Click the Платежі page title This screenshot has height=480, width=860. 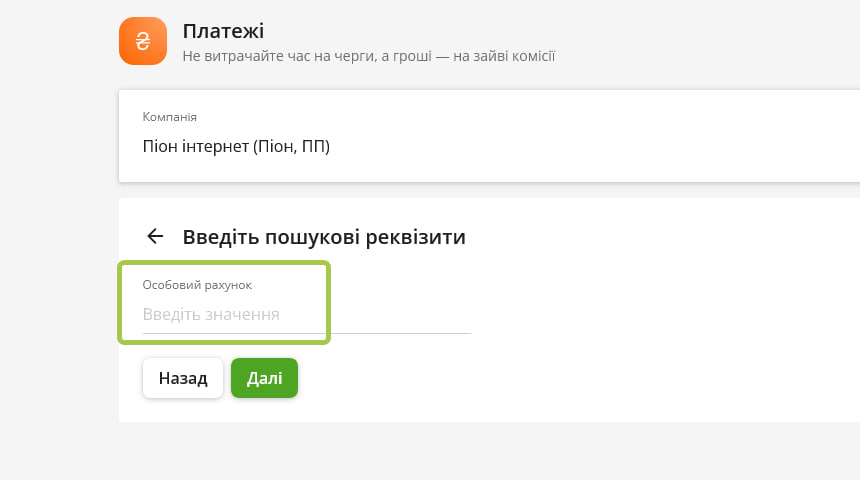tap(223, 31)
